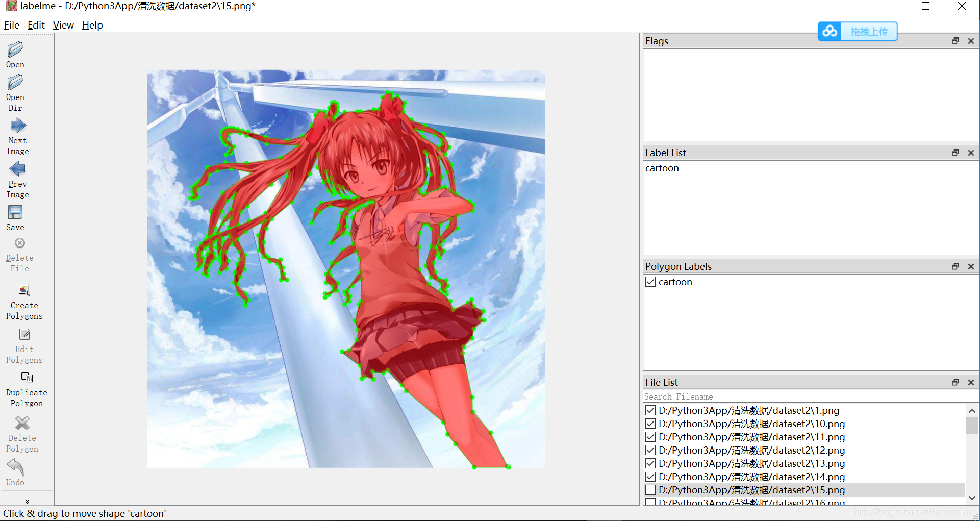
Task: Open the Help menu
Action: point(92,25)
